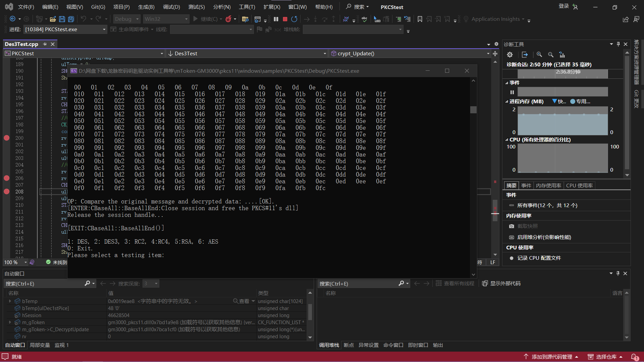Viewport: 644px width, 362px height.
Task: Click the Save All icon in the toolbar
Action: (71, 19)
